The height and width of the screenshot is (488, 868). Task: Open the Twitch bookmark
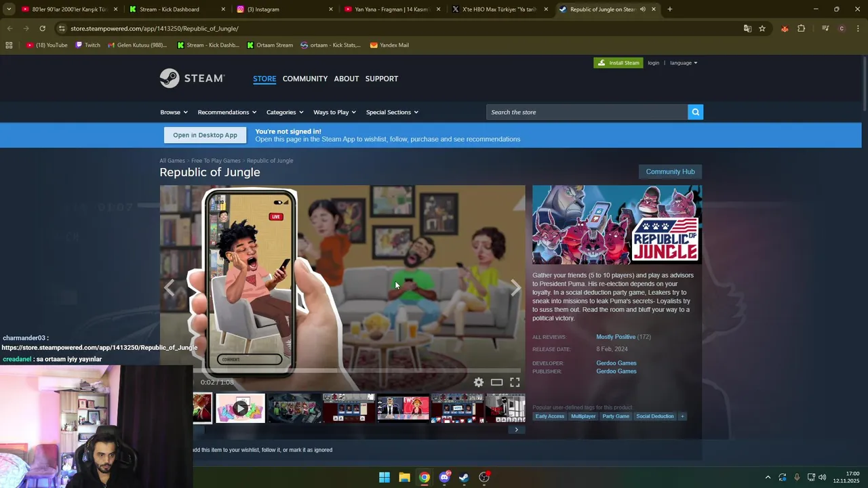[87, 45]
